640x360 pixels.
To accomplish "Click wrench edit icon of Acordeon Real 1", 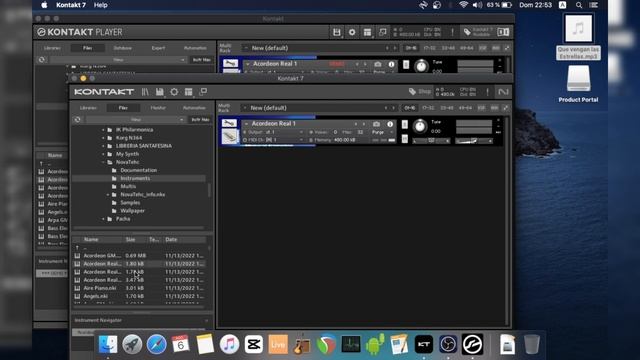I will [x=229, y=123].
